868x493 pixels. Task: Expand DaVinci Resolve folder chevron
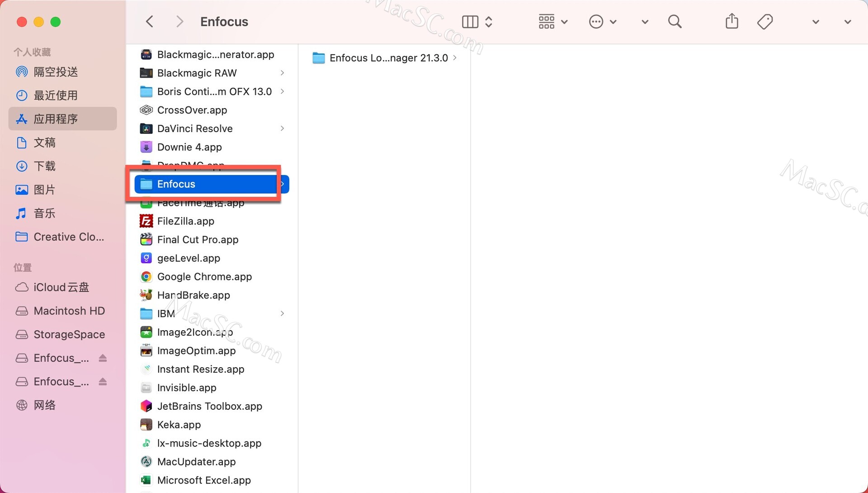click(x=282, y=128)
